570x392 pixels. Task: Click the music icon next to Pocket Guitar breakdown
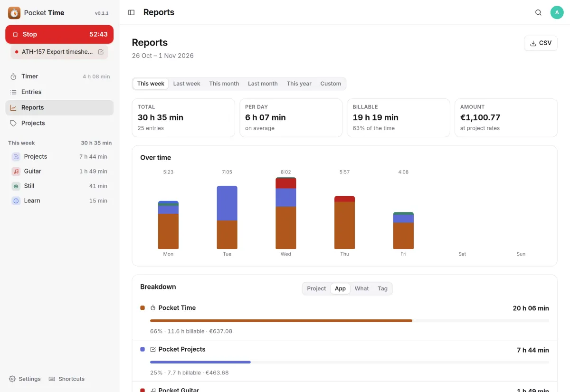[153, 390]
